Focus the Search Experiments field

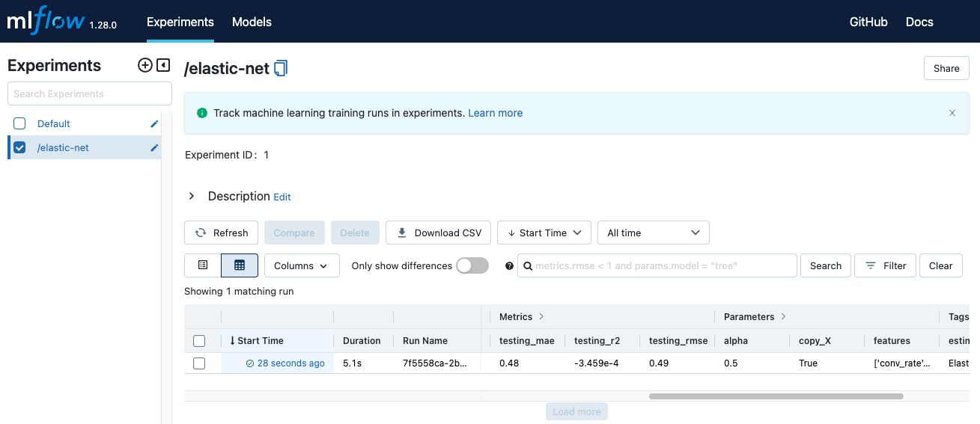click(90, 93)
